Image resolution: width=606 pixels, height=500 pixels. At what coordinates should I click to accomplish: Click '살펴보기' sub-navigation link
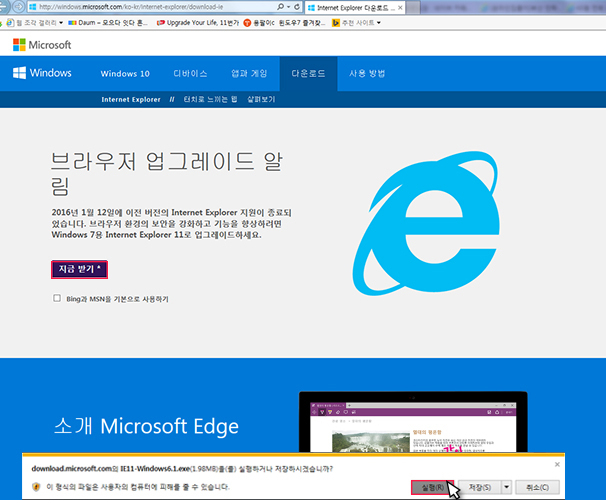261,99
